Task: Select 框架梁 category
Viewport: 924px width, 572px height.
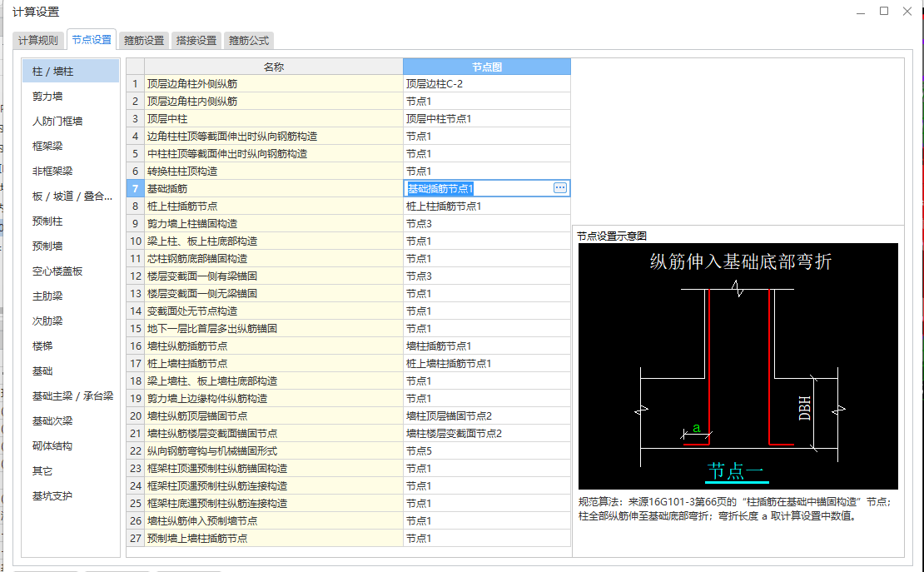Action: point(71,147)
